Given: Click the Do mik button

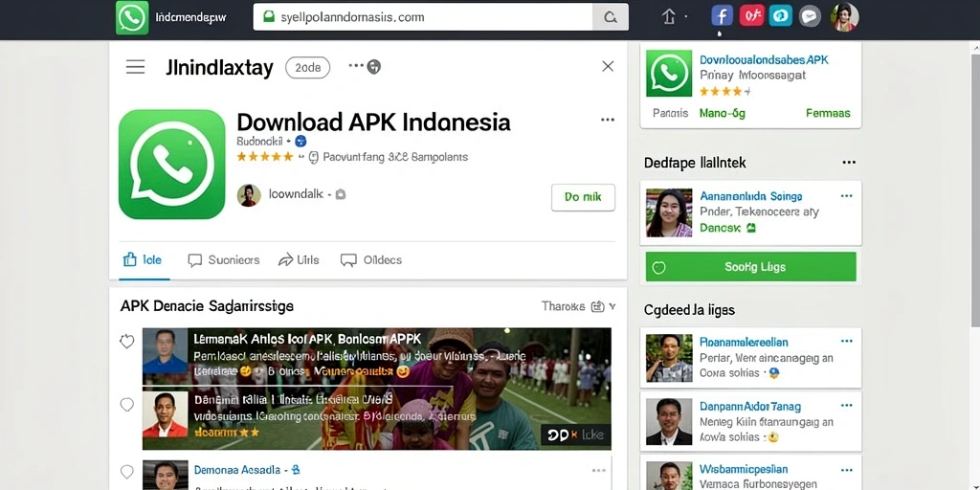Looking at the screenshot, I should pyautogui.click(x=583, y=197).
